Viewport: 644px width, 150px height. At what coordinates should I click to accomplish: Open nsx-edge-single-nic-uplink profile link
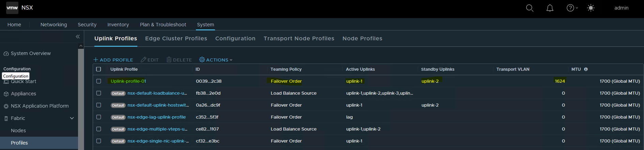tap(158, 141)
